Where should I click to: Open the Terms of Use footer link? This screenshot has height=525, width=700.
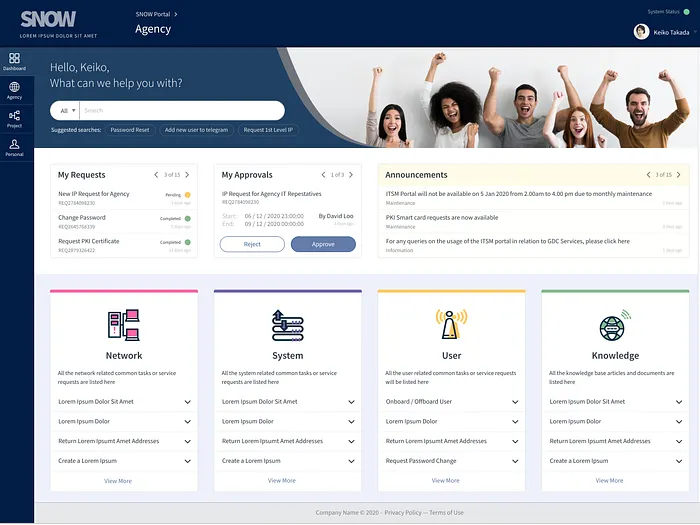pyautogui.click(x=446, y=512)
